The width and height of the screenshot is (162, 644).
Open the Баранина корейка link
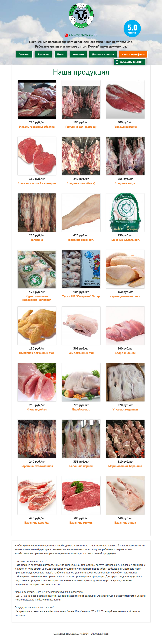tap(37, 523)
